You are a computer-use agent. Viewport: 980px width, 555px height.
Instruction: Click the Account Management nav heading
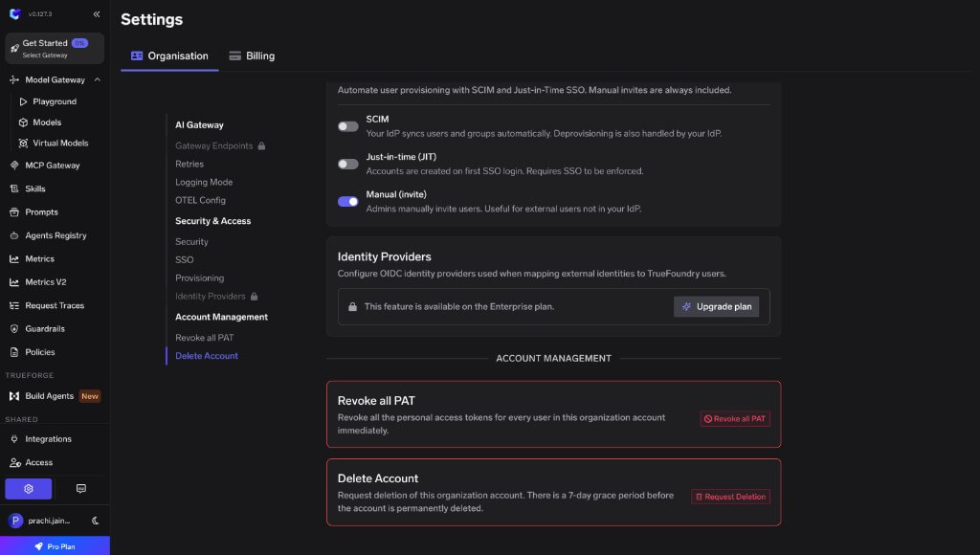221,317
